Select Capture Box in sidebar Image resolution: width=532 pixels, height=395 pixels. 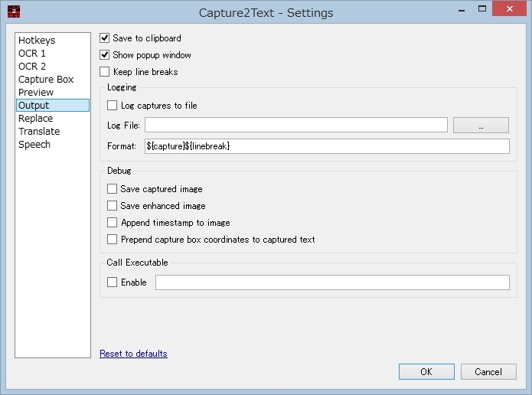click(46, 80)
